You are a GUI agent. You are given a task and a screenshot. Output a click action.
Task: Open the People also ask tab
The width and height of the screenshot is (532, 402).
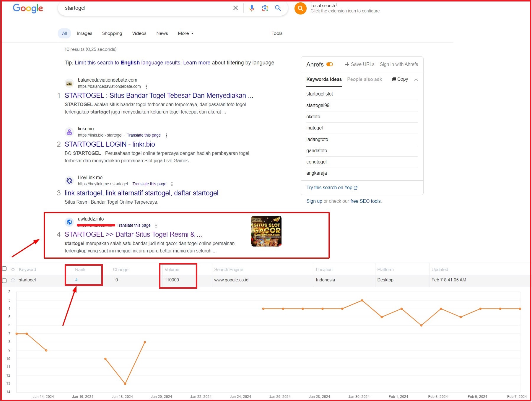365,80
